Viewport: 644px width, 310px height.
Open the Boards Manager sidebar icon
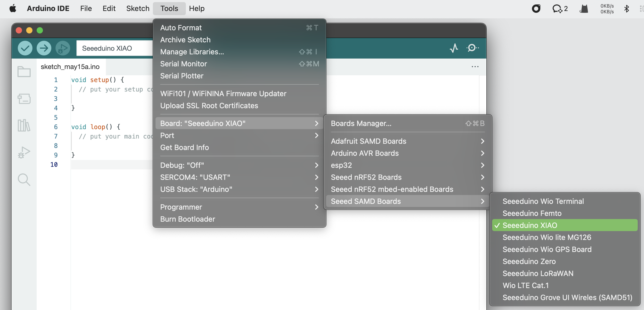pyautogui.click(x=24, y=99)
